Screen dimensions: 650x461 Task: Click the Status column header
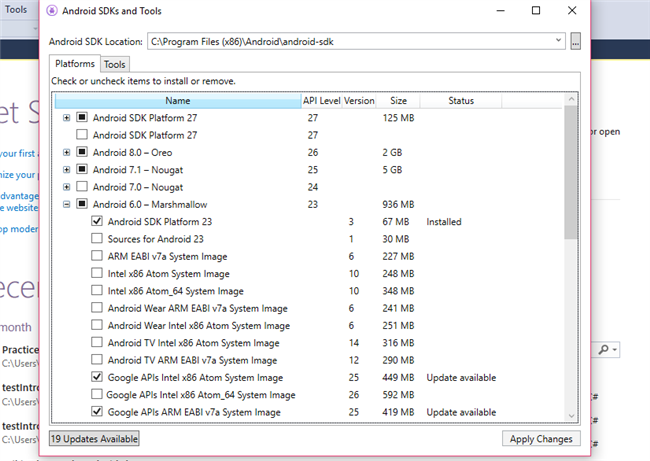pos(461,101)
